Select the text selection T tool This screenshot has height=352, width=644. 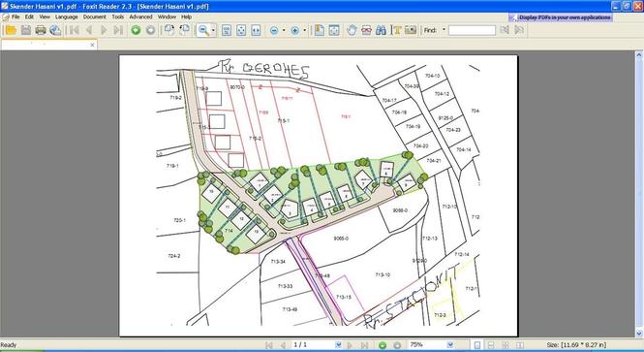[x=396, y=30]
